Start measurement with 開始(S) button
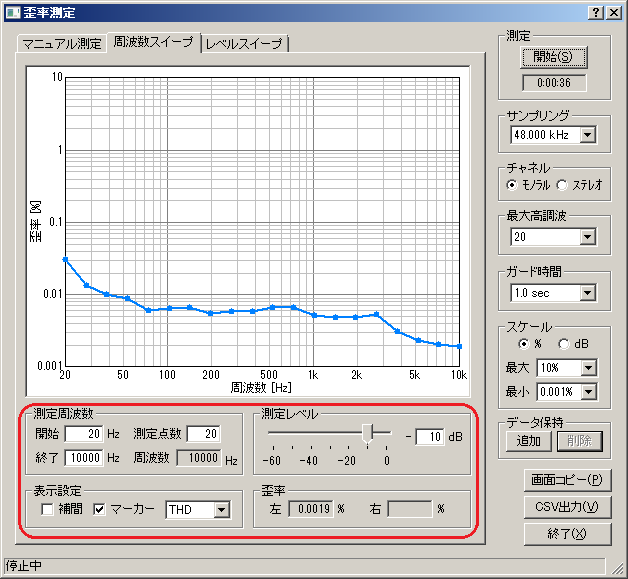Image resolution: width=628 pixels, height=579 pixels. pyautogui.click(x=554, y=57)
